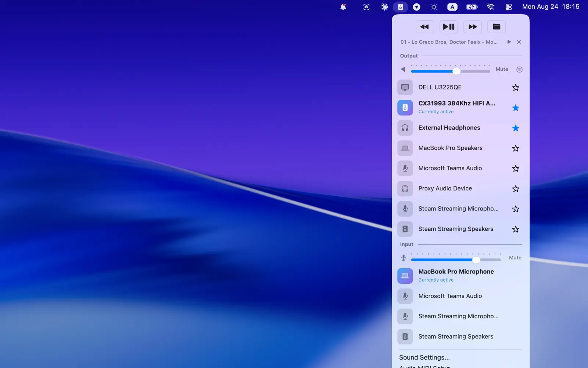This screenshot has height=368, width=588.
Task: Click 'External Headphones' output name
Action: (449, 128)
